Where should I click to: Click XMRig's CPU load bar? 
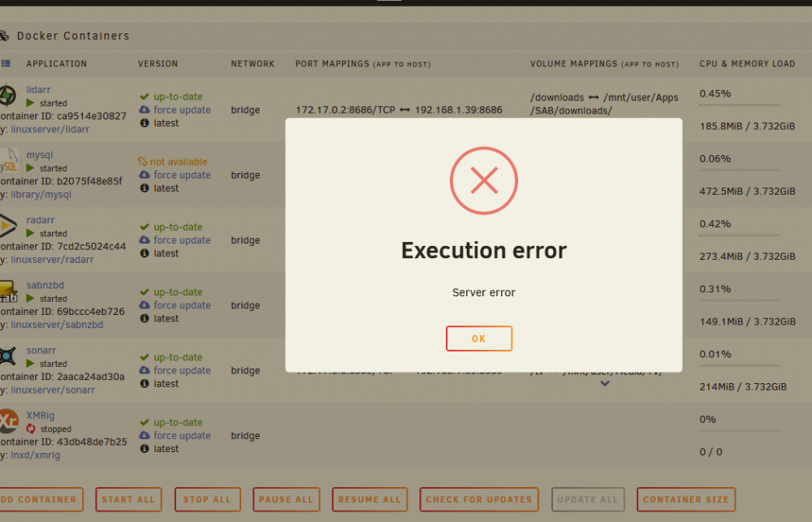740,431
